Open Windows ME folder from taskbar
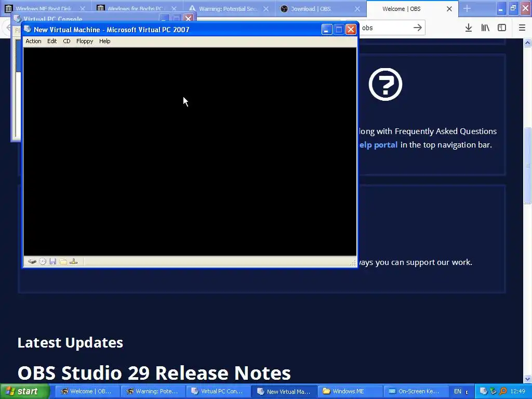Viewport: 532px width, 399px height. pyautogui.click(x=350, y=392)
